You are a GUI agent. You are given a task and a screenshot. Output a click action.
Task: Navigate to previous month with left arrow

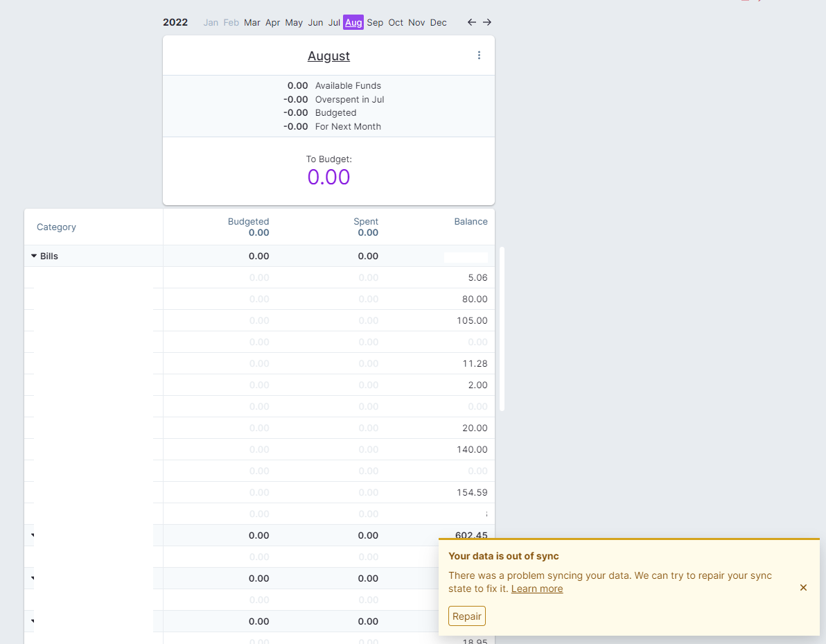tap(472, 22)
